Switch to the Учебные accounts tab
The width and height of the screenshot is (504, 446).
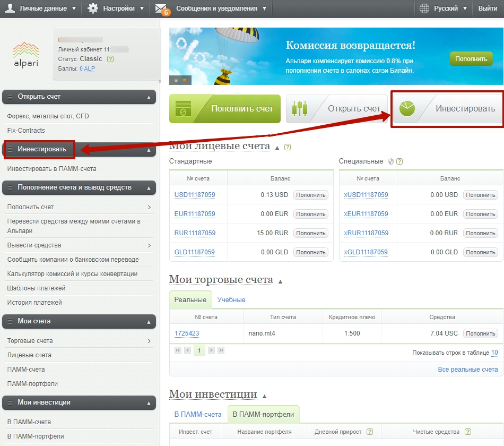(x=231, y=300)
